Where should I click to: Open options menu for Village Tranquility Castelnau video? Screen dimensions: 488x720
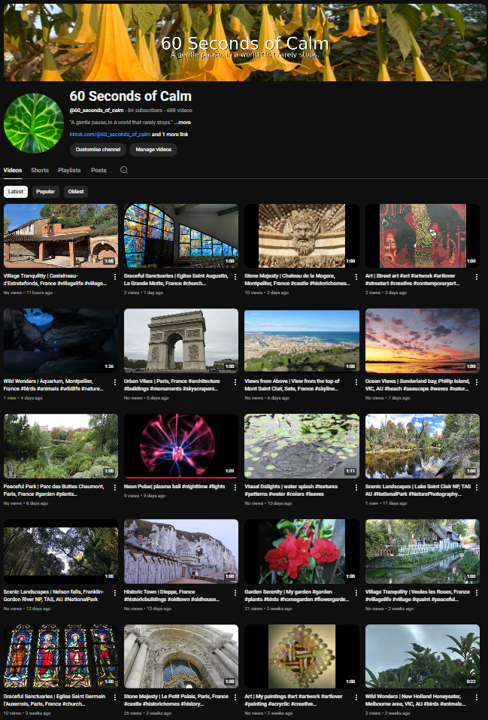[115, 277]
